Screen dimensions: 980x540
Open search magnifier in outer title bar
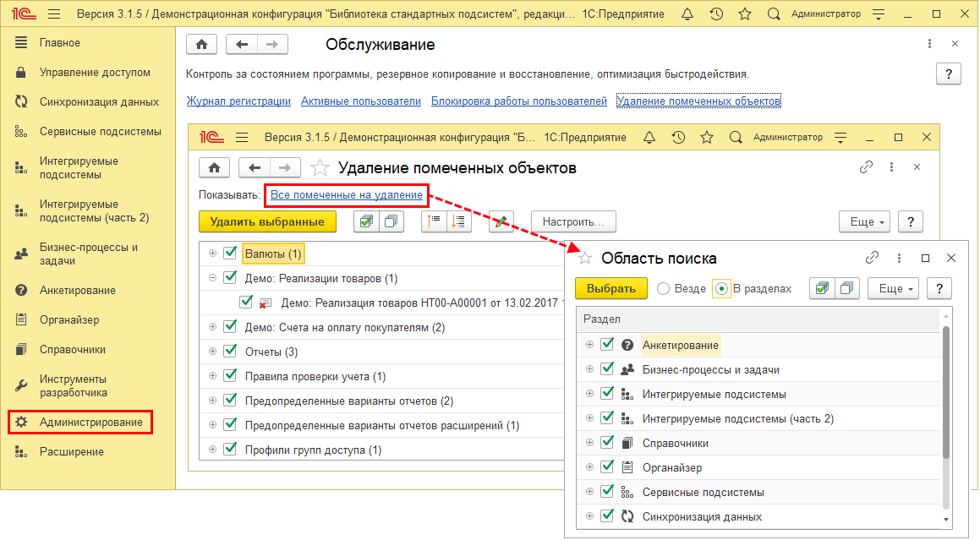click(774, 14)
